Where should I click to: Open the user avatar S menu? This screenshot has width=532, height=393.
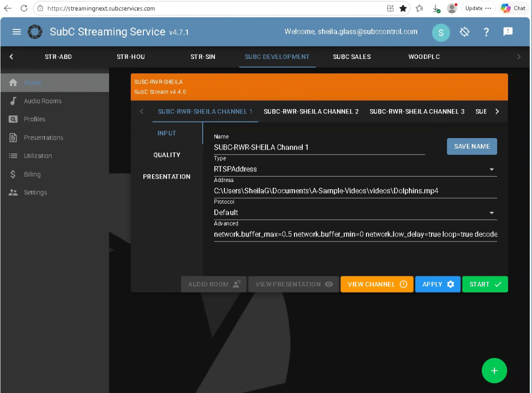(x=441, y=32)
